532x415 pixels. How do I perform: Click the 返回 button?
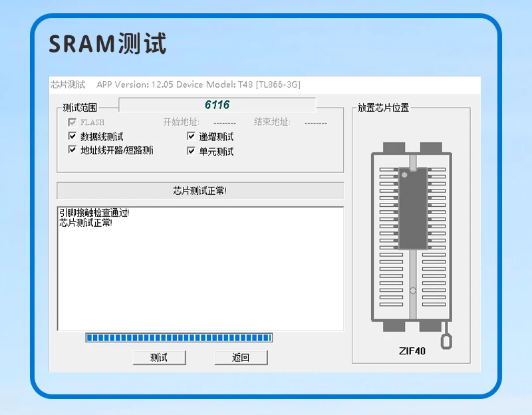coord(241,357)
